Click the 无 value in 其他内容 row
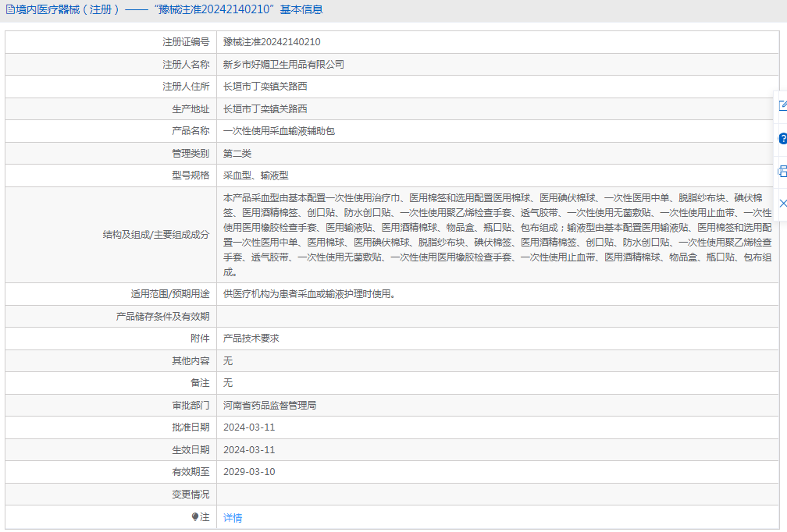The height and width of the screenshot is (532, 787). coord(228,361)
